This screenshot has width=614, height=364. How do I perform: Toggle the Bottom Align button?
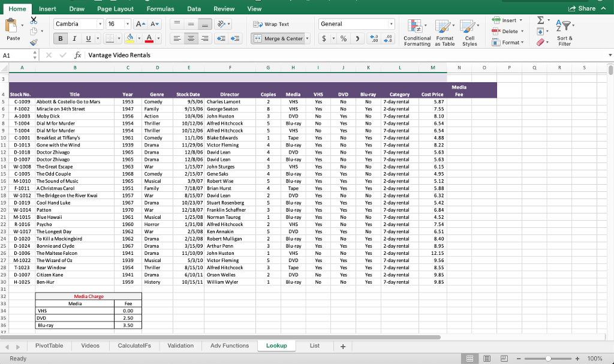tap(204, 24)
